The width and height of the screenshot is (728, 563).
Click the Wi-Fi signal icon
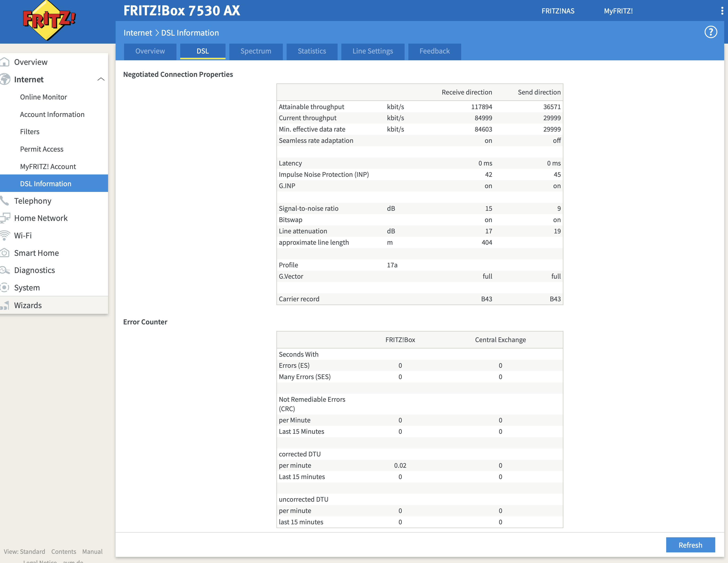5,236
